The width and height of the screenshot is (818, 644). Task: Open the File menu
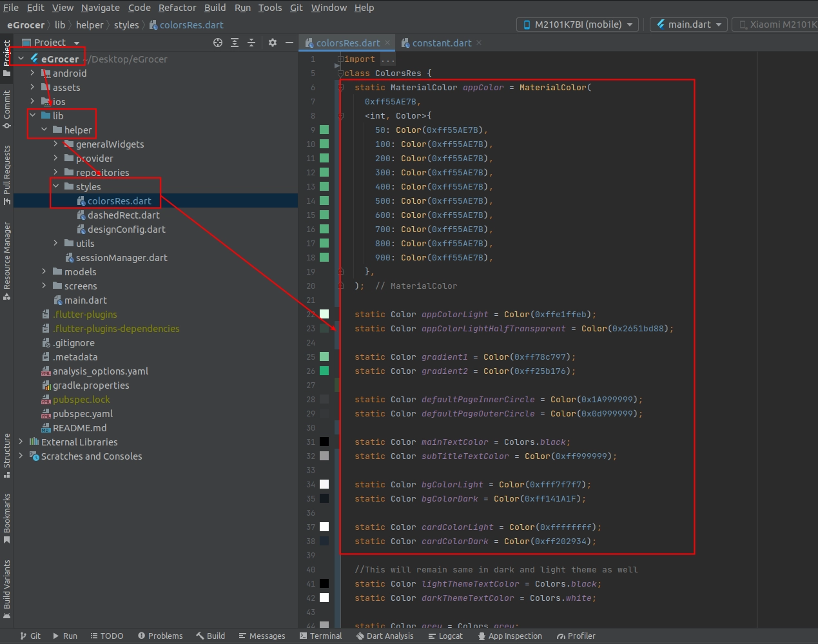11,8
